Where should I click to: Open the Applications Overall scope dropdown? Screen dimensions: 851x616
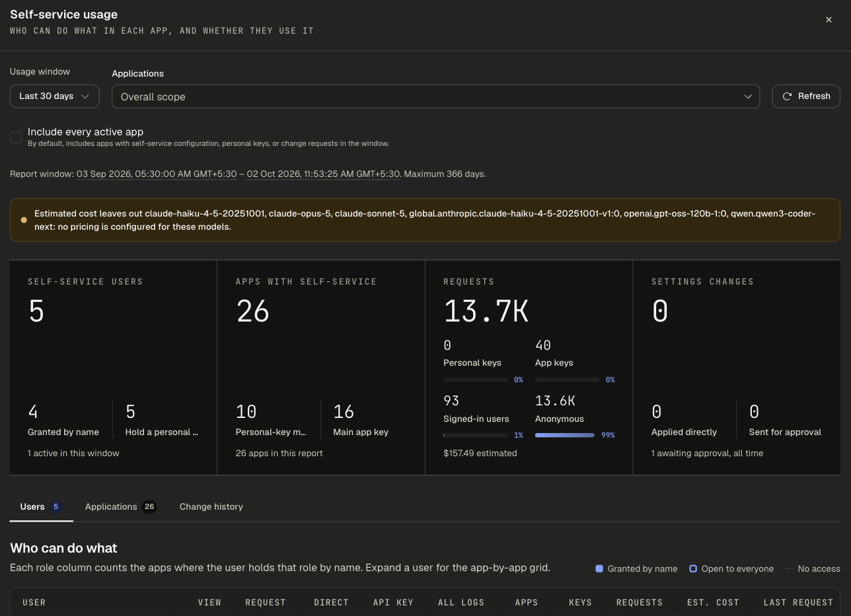(436, 96)
